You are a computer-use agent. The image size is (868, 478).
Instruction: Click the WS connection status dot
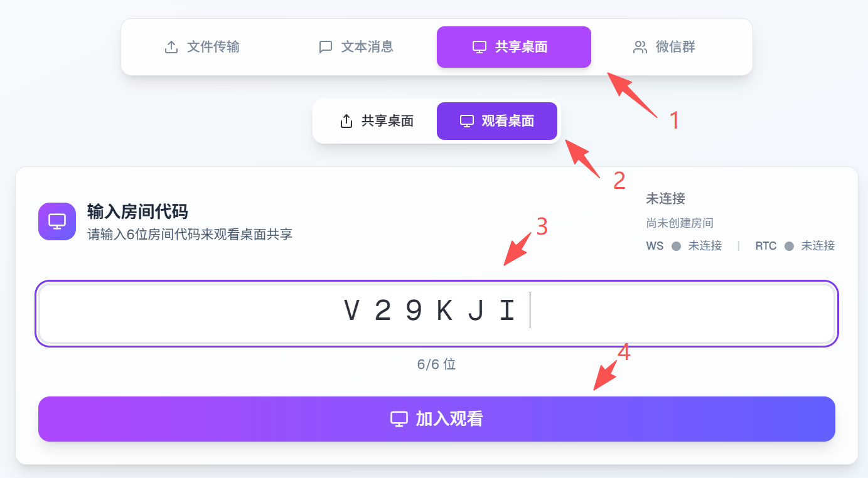point(676,247)
